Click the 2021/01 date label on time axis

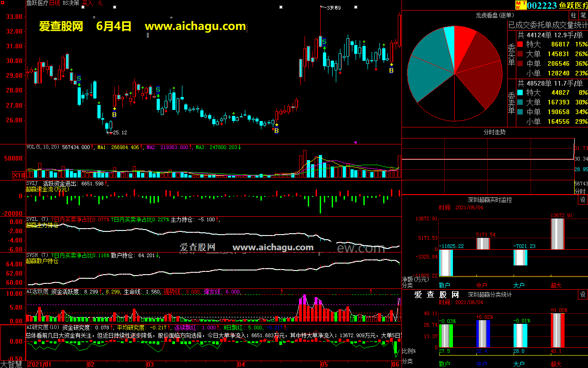click(x=40, y=364)
